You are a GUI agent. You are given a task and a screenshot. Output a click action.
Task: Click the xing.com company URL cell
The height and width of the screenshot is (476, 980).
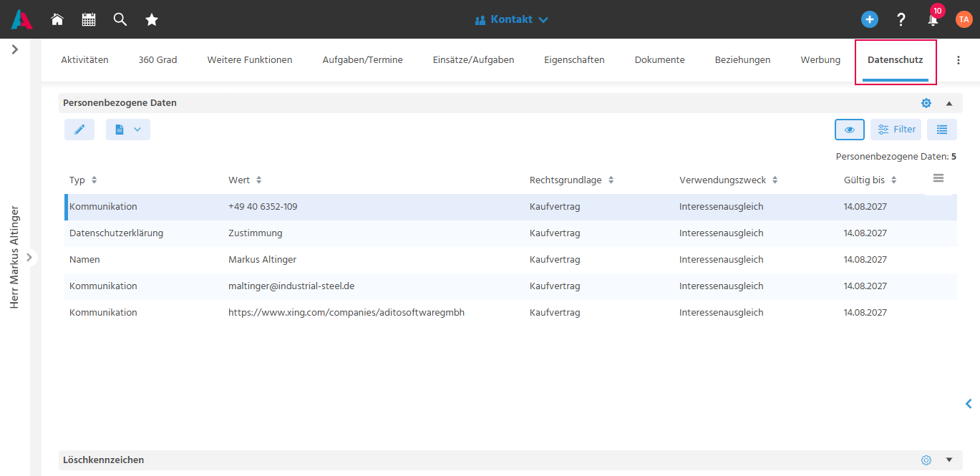click(346, 313)
